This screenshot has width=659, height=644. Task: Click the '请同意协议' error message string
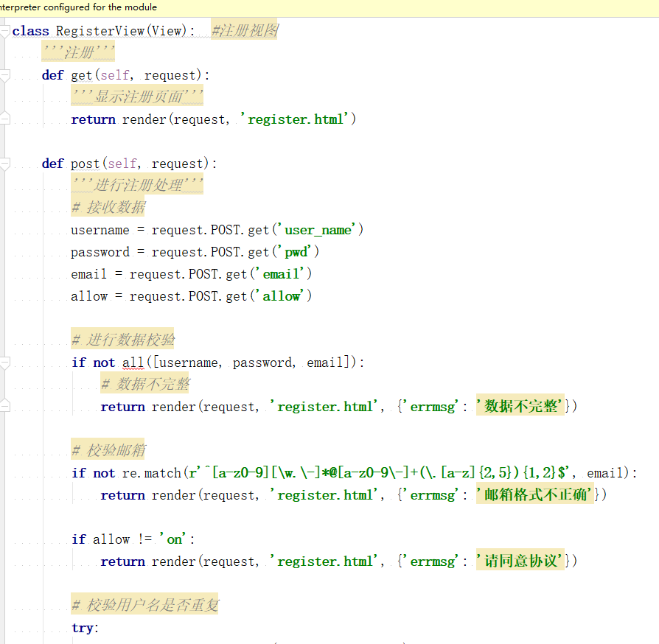pos(520,561)
